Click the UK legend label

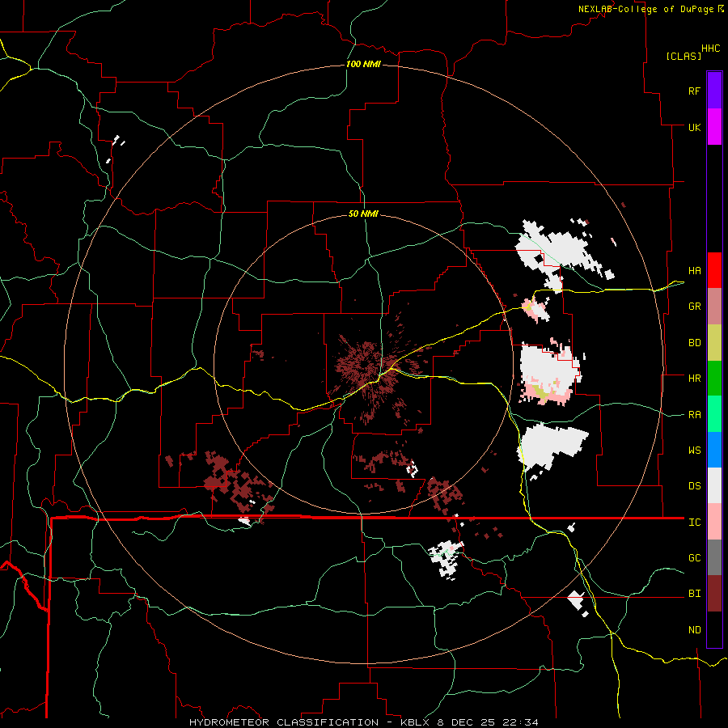pyautogui.click(x=694, y=127)
